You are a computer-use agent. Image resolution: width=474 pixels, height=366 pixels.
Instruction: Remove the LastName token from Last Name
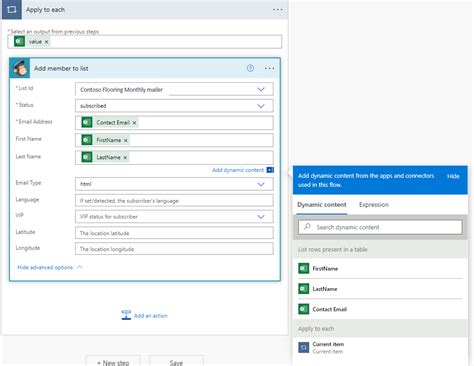(125, 158)
